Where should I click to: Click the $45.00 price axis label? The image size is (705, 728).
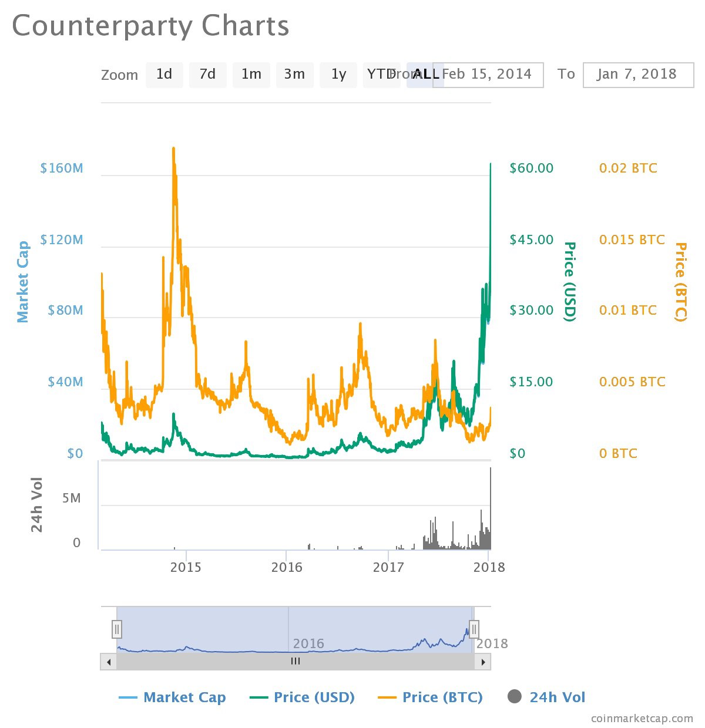pyautogui.click(x=532, y=240)
